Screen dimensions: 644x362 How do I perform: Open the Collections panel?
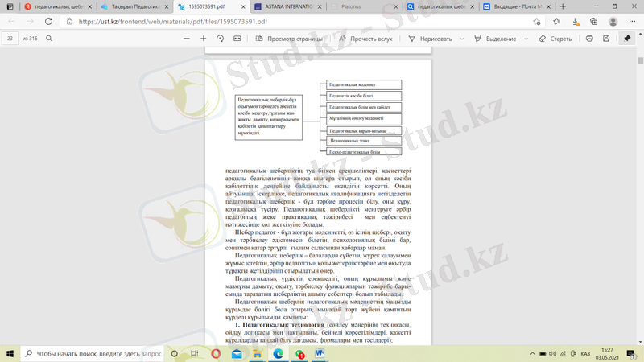click(x=594, y=22)
